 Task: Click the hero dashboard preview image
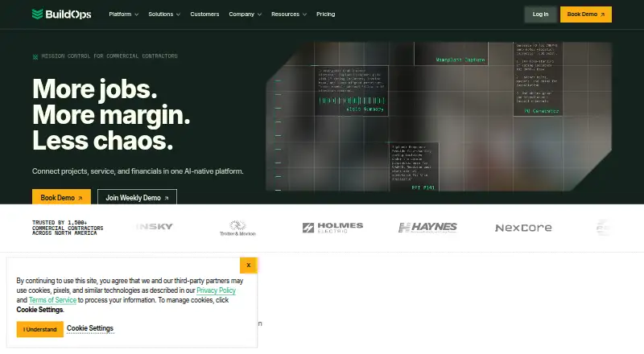439,116
